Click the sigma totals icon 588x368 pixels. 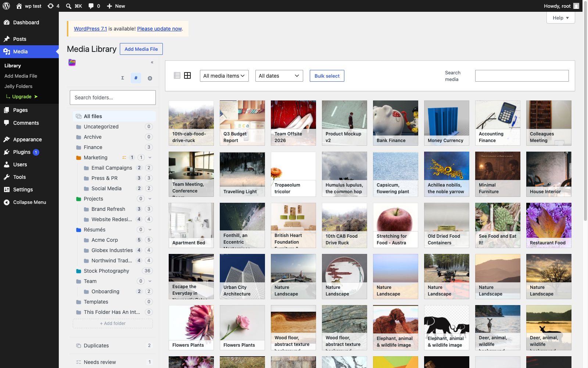pos(123,78)
